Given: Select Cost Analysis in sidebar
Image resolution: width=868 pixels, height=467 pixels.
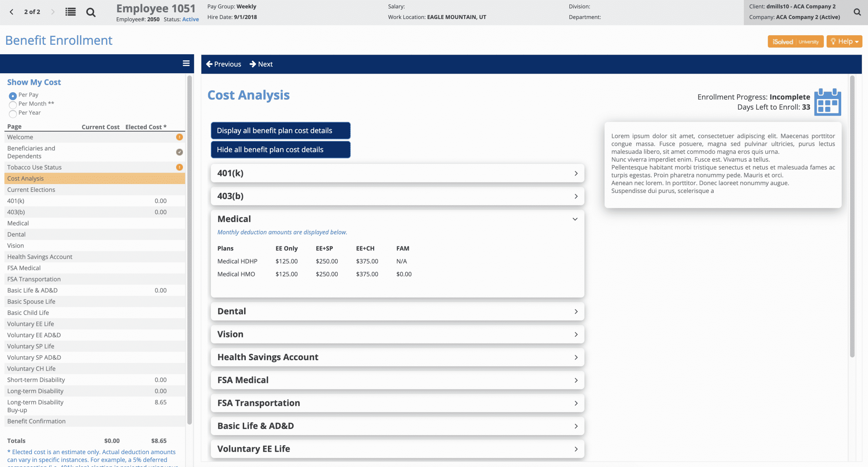Looking at the screenshot, I should click(x=95, y=178).
